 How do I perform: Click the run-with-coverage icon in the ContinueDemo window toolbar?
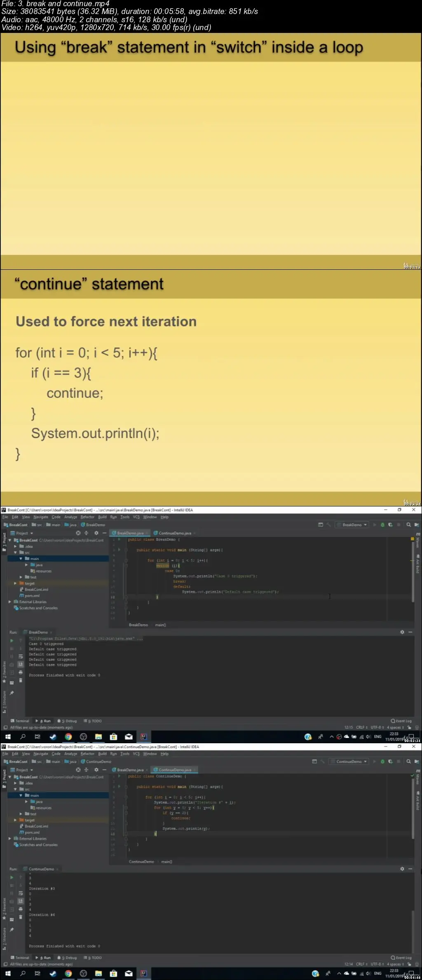point(390,761)
